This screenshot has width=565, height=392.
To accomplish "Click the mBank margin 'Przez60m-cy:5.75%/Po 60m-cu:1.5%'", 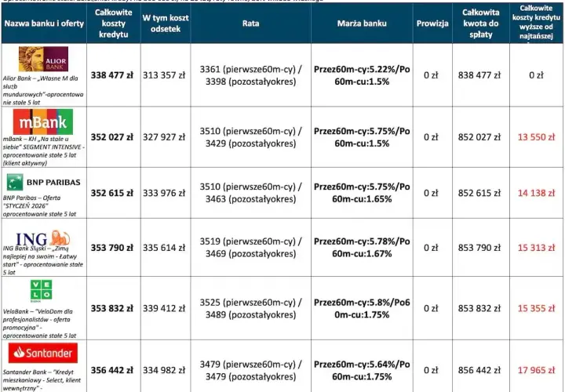I will coord(362,137).
